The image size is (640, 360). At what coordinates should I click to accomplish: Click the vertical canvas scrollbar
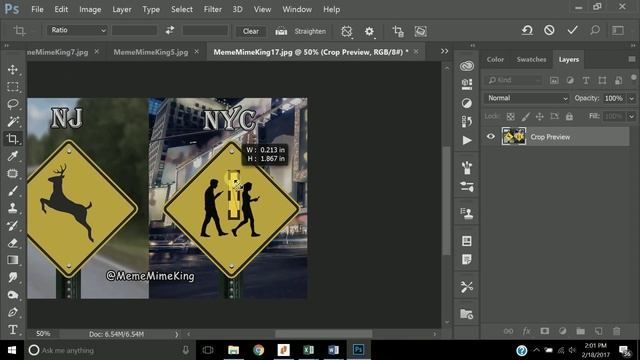pyautogui.click(x=447, y=200)
